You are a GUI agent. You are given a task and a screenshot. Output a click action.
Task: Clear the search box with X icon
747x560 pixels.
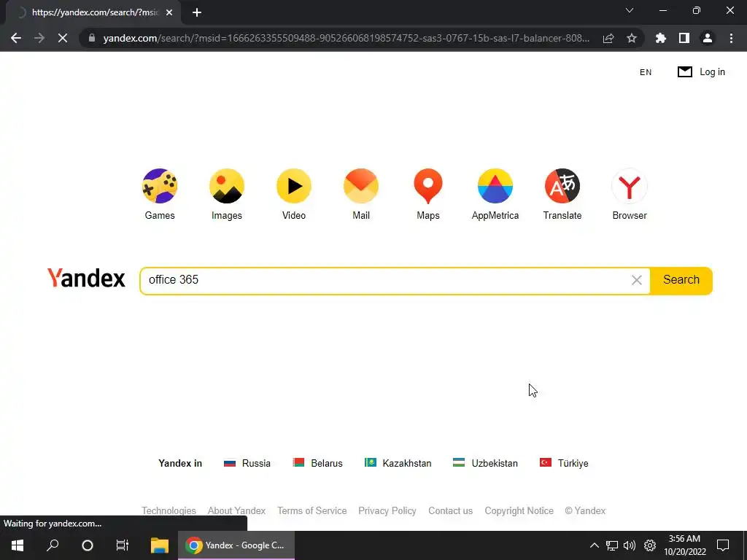pos(636,280)
